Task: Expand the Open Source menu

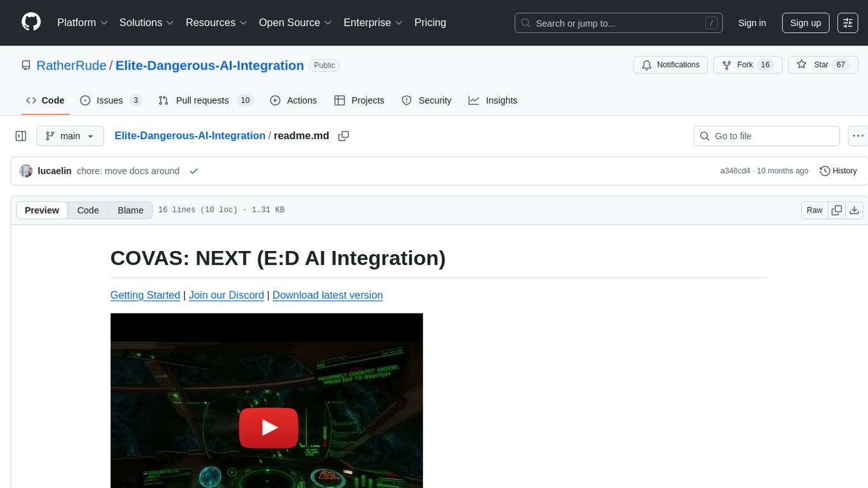Action: tap(295, 22)
